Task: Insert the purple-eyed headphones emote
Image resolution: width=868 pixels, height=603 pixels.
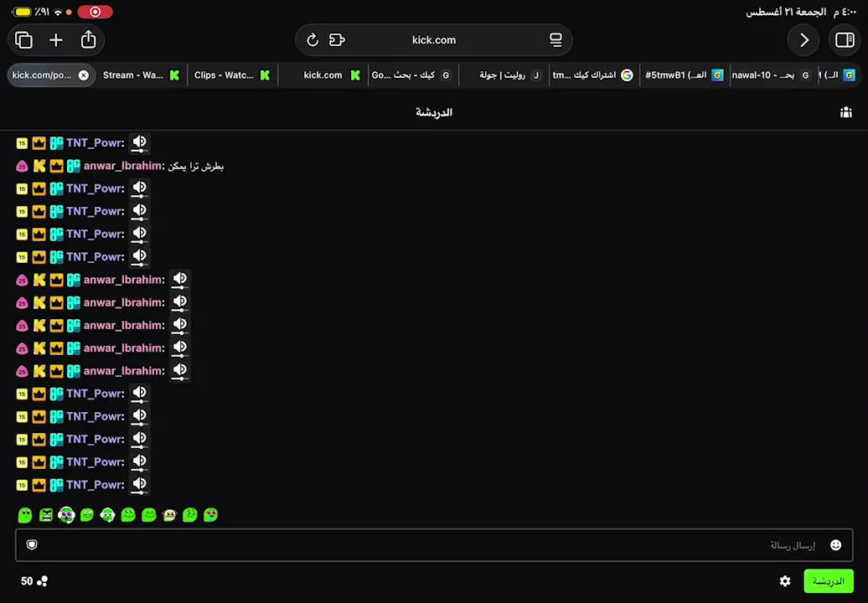Action: [66, 515]
